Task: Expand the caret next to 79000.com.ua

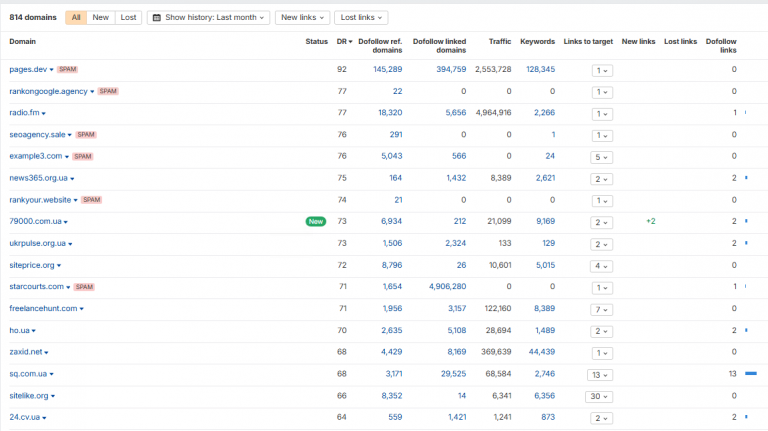Action: pos(66,222)
